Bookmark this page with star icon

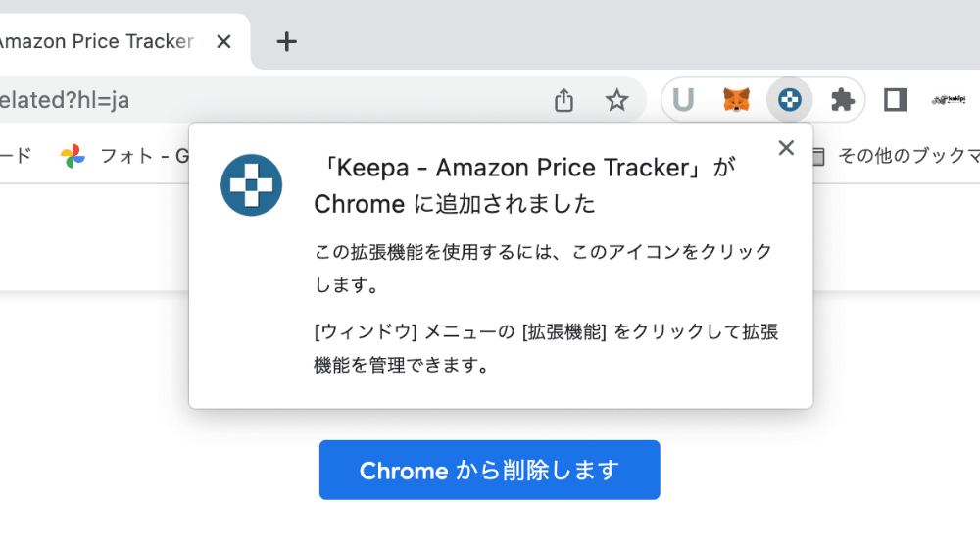tap(616, 100)
